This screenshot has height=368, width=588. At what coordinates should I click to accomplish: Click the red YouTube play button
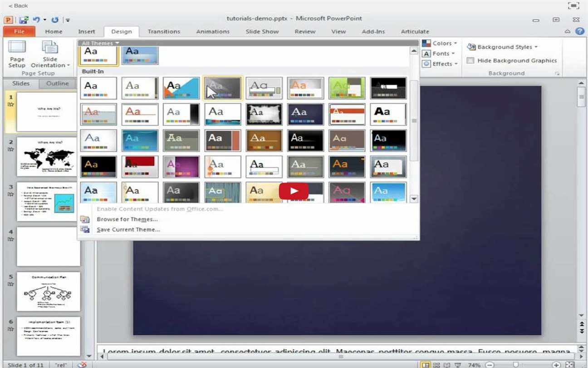tap(294, 191)
